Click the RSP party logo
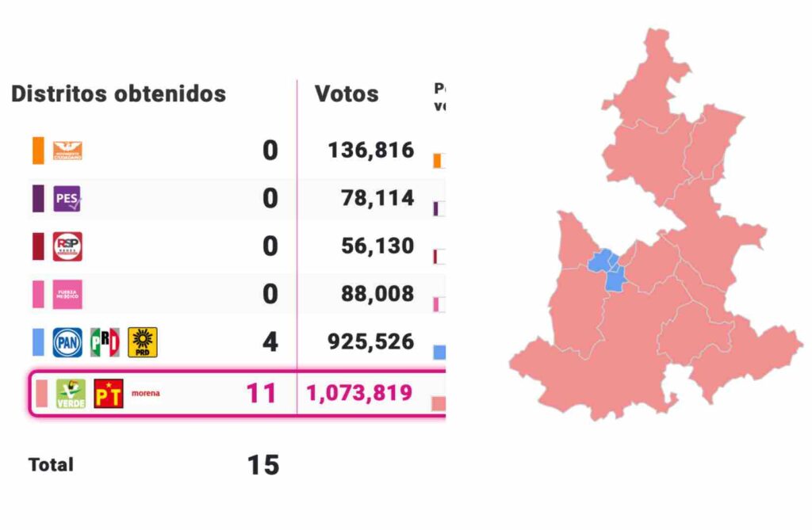The height and width of the screenshot is (530, 812). coord(67,246)
